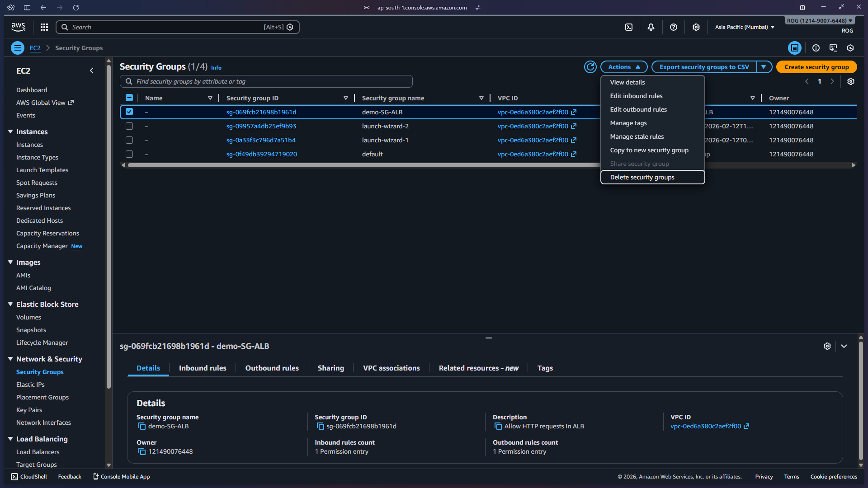Viewport: 868px width, 488px height.
Task: Toggle the EC2 navigation hamburger menu
Action: point(17,48)
